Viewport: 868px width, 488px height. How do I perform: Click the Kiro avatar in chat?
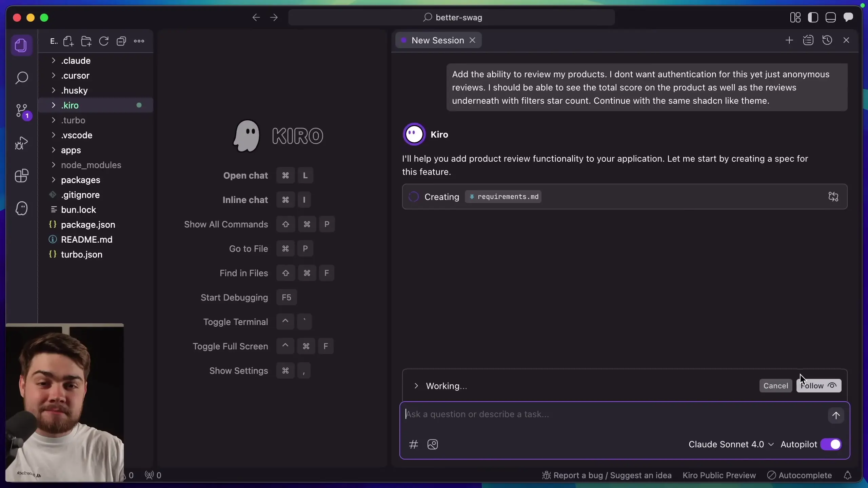(x=414, y=134)
